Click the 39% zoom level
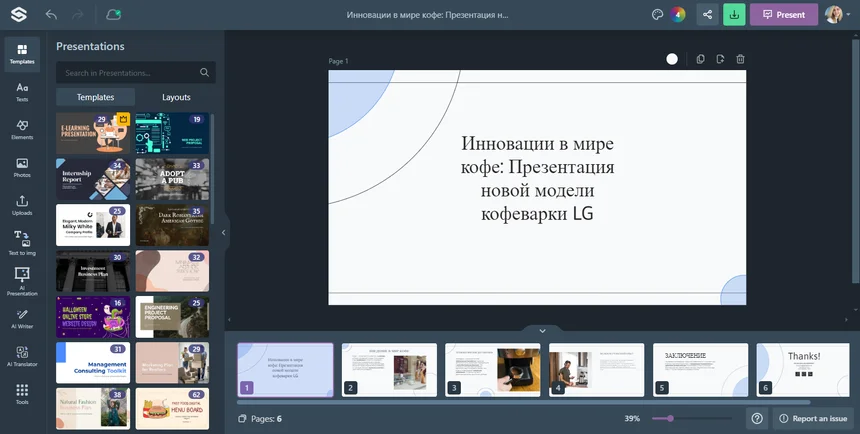Viewport: 860px width, 434px height. (632, 419)
